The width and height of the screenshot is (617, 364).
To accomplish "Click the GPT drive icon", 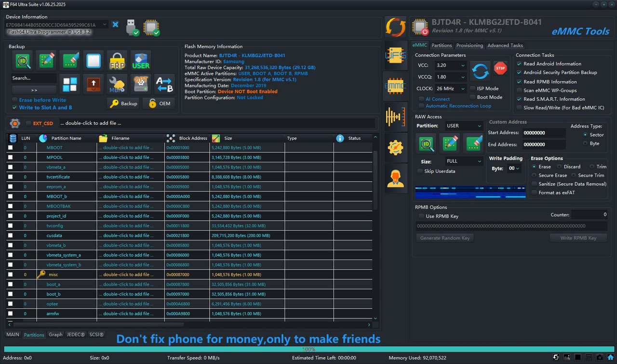I will 141,85.
